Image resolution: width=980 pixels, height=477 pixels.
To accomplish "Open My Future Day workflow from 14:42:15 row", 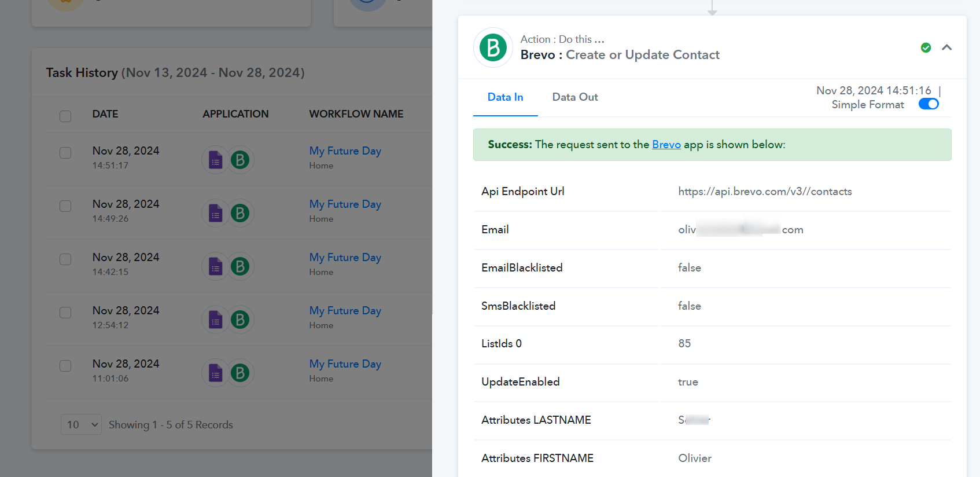I will 345,258.
